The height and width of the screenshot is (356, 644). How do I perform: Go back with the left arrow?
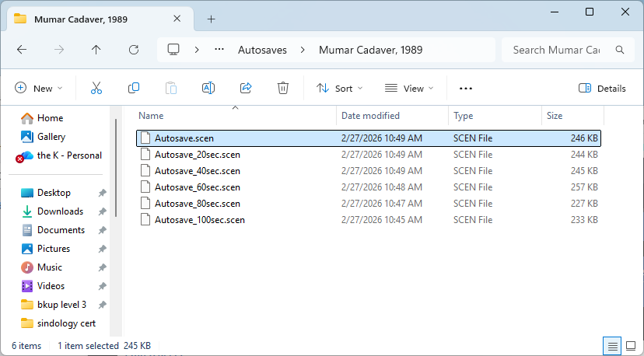click(x=22, y=50)
